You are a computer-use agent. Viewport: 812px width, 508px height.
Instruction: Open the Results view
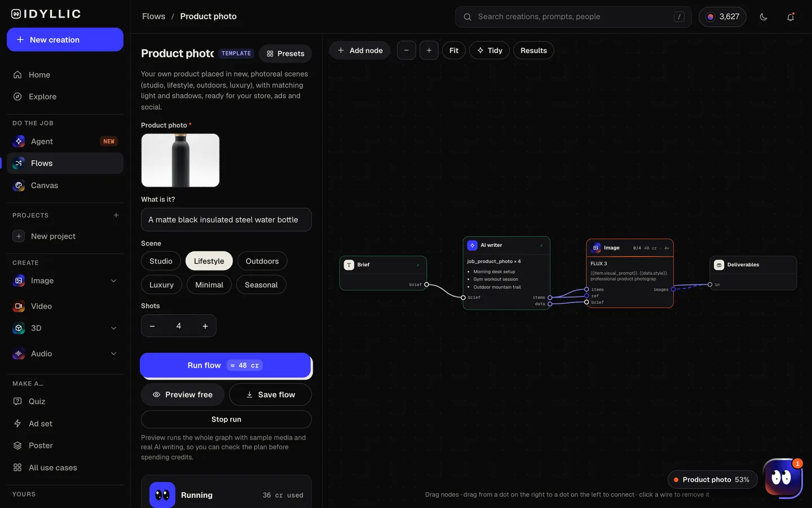click(x=533, y=50)
